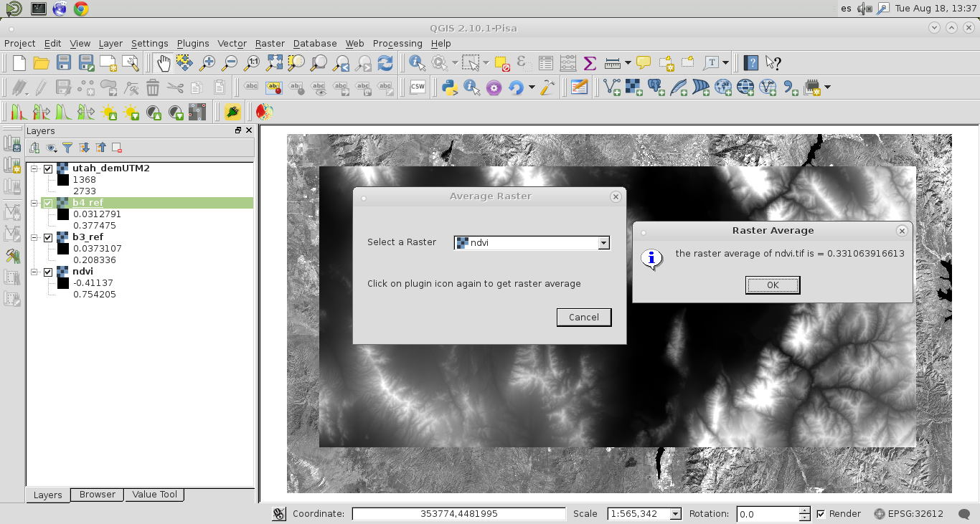Image resolution: width=980 pixels, height=524 pixels.
Task: Click Add Group icon in Layers panel
Action: (x=34, y=148)
